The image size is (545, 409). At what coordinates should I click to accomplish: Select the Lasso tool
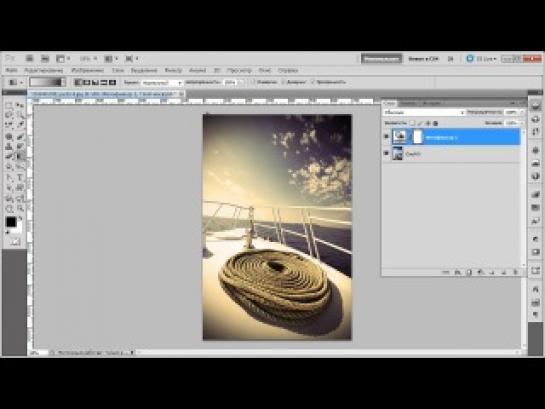click(9, 115)
